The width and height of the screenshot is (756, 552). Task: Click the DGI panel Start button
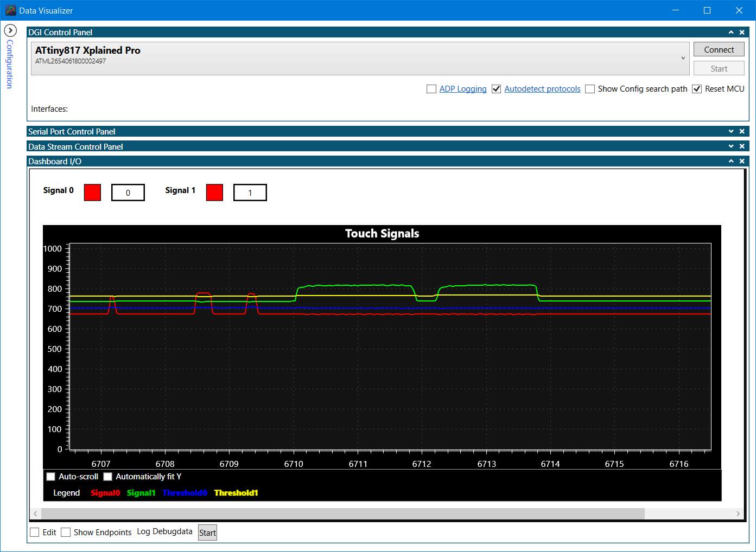click(x=719, y=68)
